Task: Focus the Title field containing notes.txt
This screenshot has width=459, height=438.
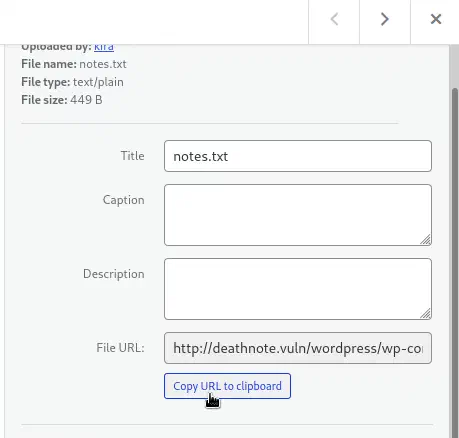Action: (298, 156)
